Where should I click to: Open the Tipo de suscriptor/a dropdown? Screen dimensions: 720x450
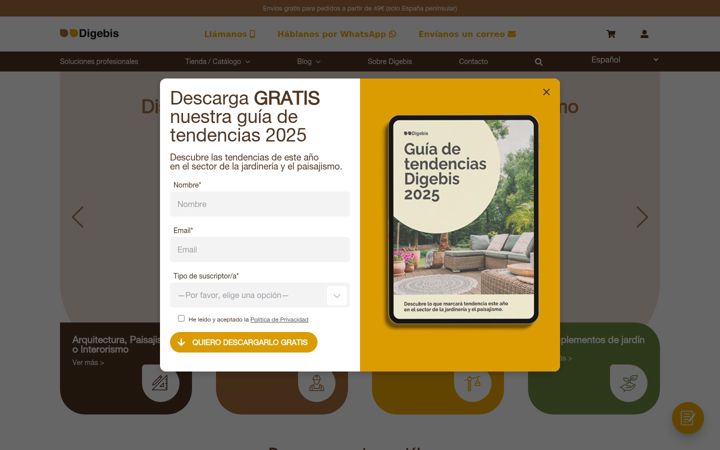click(x=260, y=295)
